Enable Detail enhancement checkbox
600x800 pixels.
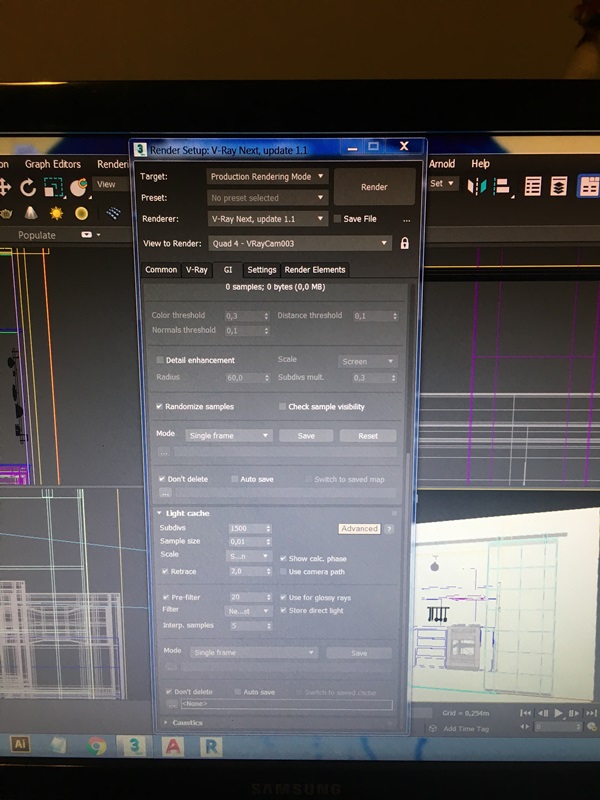[x=160, y=360]
